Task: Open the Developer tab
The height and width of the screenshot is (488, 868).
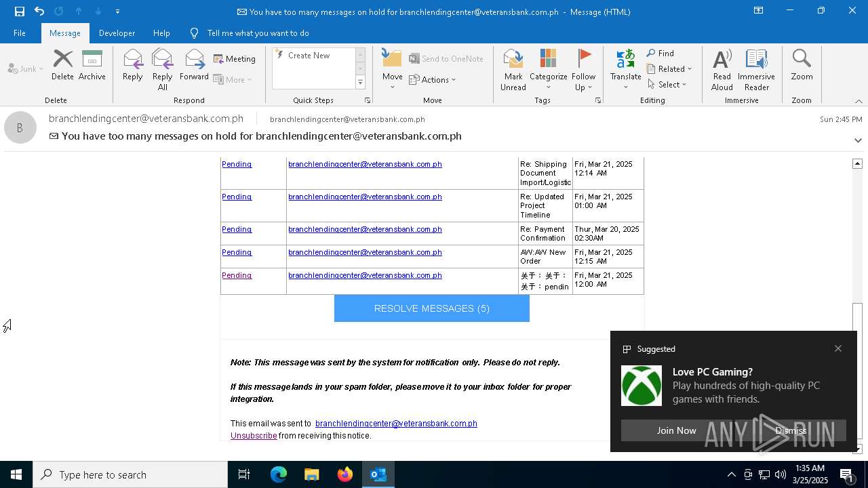Action: pyautogui.click(x=117, y=33)
